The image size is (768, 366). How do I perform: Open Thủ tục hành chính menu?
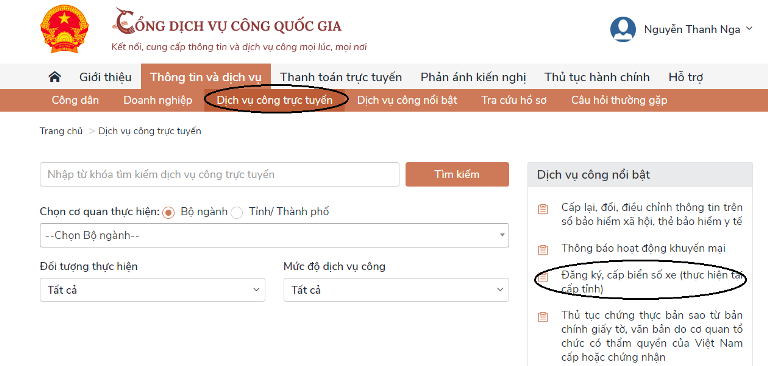(597, 77)
